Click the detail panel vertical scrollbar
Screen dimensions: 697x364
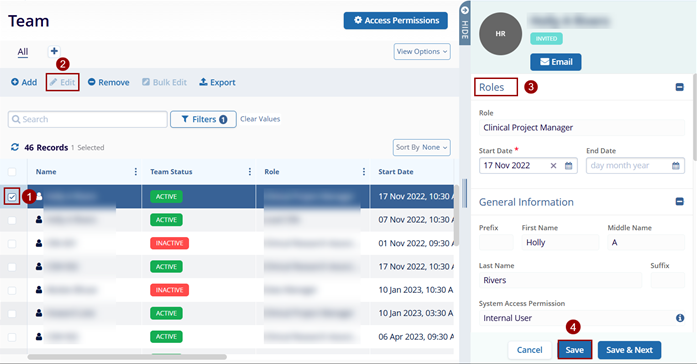(x=694, y=116)
